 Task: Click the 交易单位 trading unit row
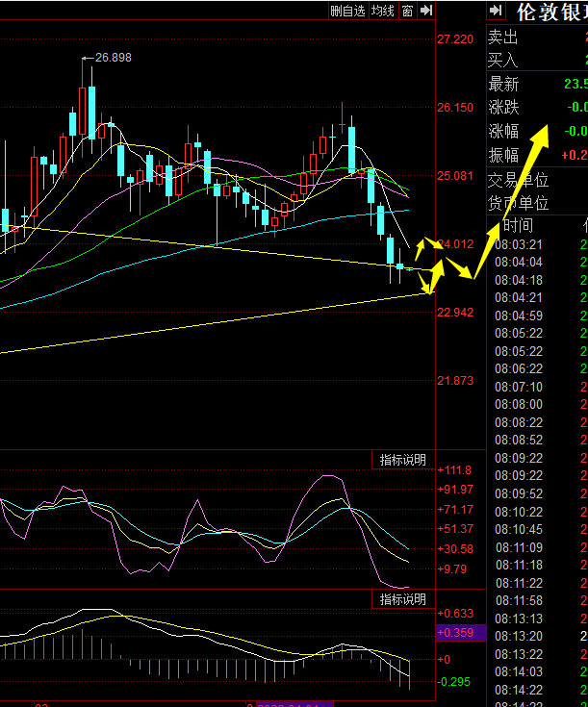click(x=518, y=179)
